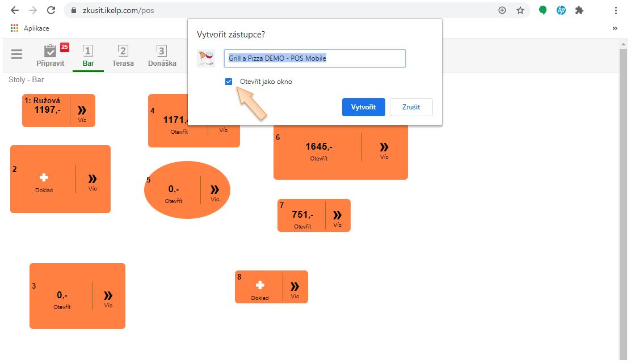631x364 pixels.
Task: Expand Víc on oval table 5
Action: [x=215, y=193]
